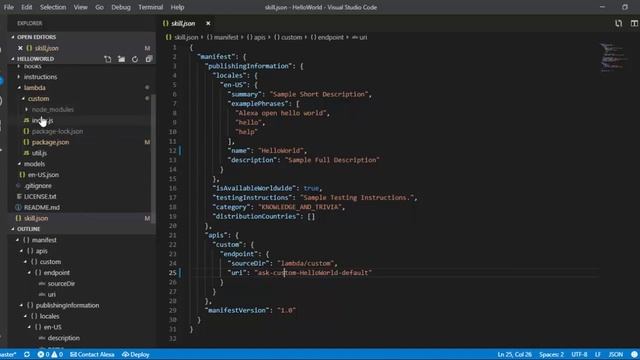Screen dimensions: 640x360
Task: Change language mode via JSON status item
Action: pyautogui.click(x=616, y=354)
